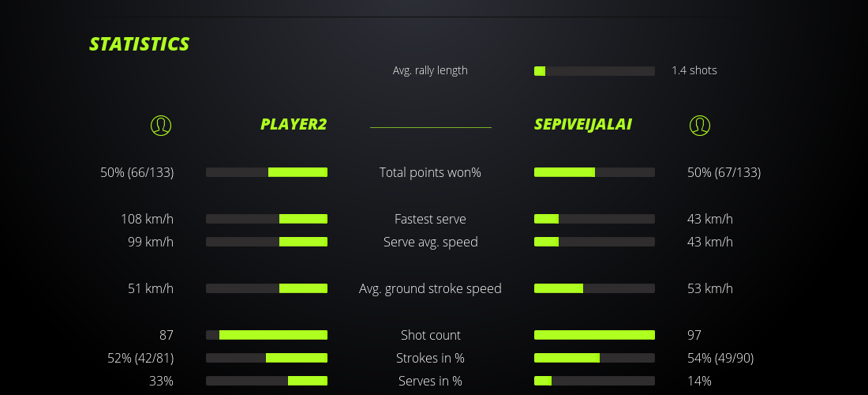Click the STATISTICS heading

click(140, 44)
